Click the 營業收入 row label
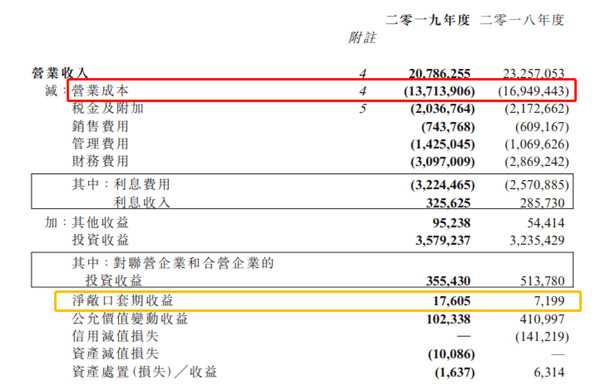 pos(60,73)
